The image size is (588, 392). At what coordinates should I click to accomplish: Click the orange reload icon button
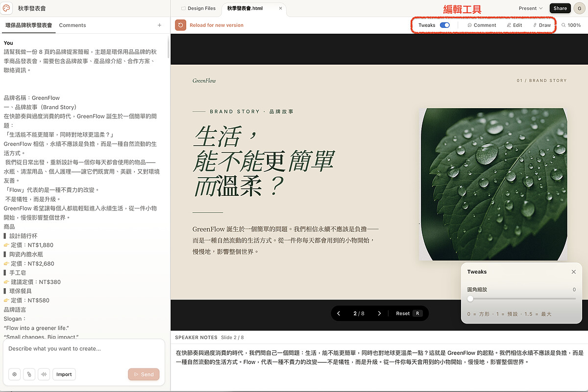coord(180,25)
